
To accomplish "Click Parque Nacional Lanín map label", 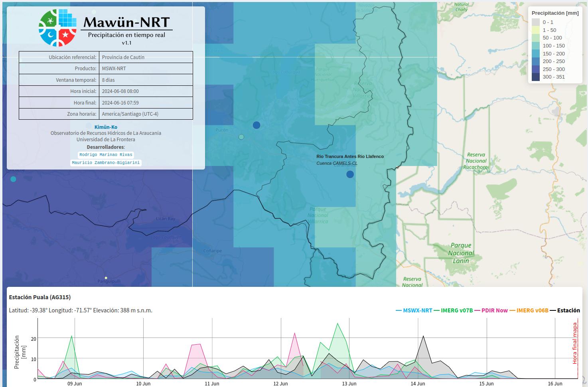I will [x=461, y=253].
